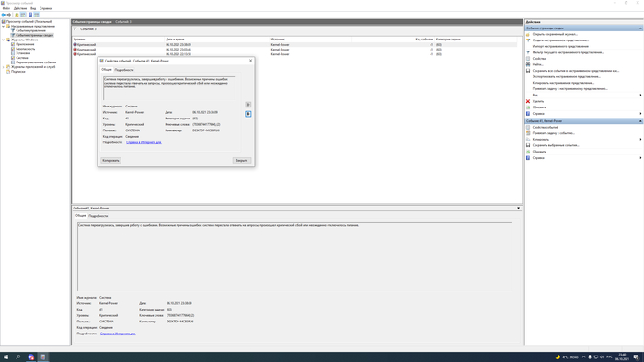Click Привязать задачу к событию action

[x=553, y=133]
